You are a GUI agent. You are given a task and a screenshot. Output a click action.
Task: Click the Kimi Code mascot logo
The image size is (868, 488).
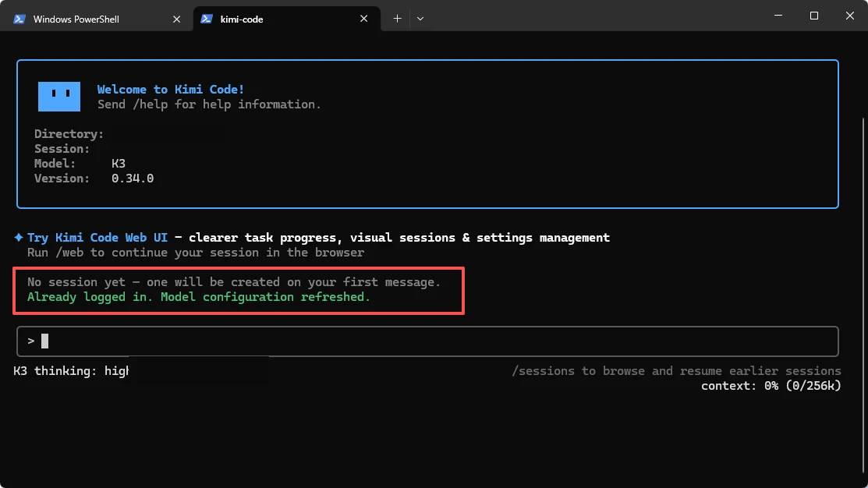pos(59,96)
